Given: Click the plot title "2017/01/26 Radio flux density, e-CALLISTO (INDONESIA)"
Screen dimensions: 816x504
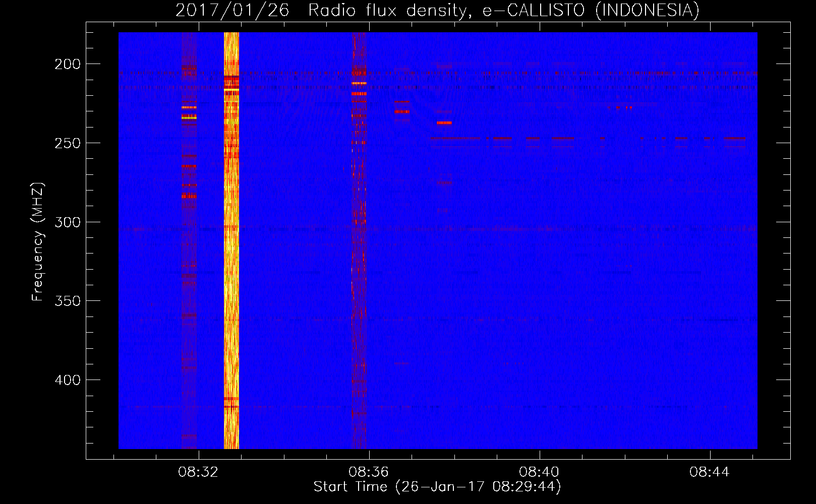Looking at the screenshot, I should pos(437,11).
